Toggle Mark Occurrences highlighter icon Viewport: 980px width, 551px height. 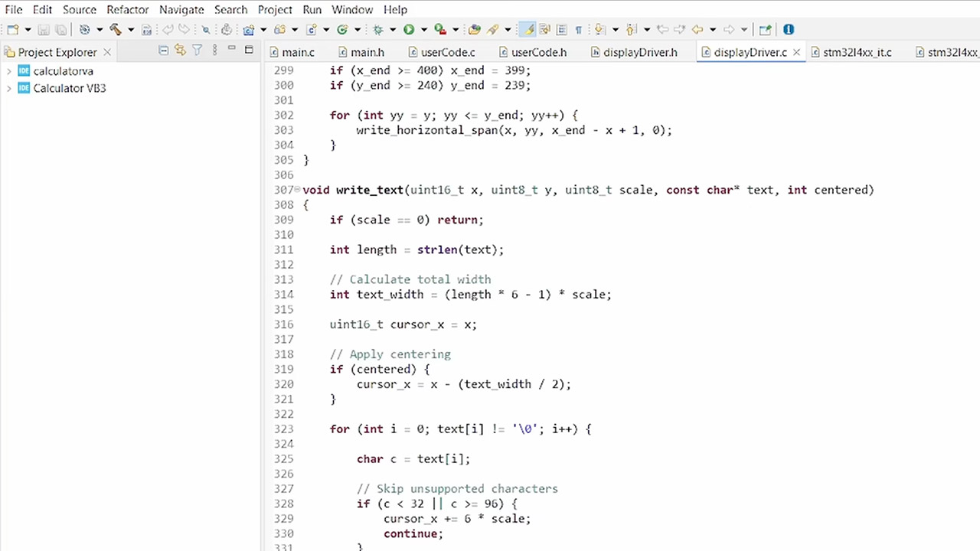click(528, 30)
